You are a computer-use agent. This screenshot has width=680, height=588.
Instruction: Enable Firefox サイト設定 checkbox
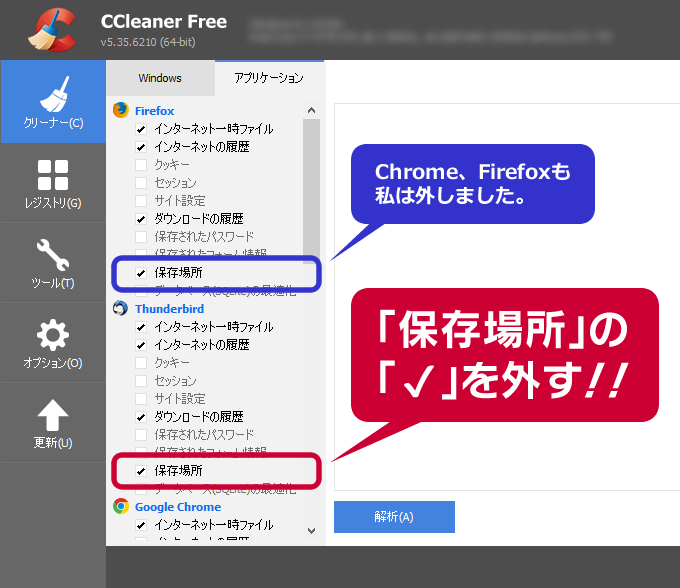[141, 201]
